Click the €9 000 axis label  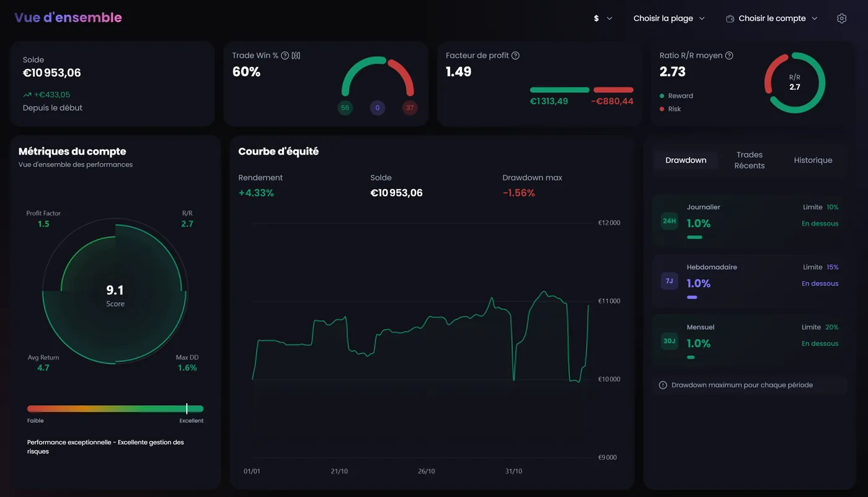tap(608, 457)
